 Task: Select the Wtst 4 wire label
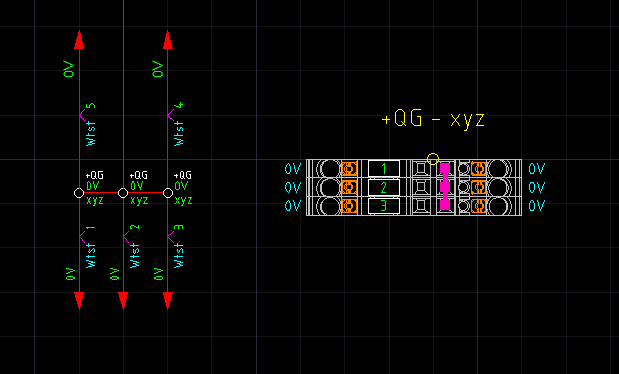[179, 124]
